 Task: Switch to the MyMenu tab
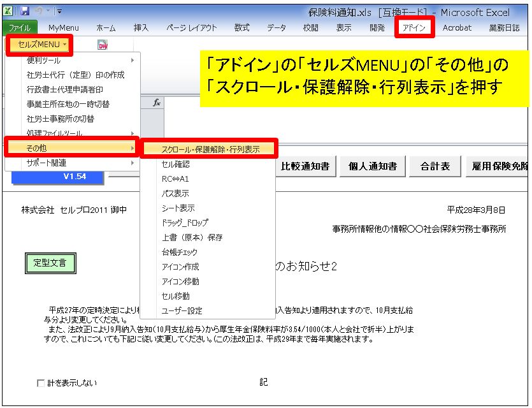pos(64,28)
